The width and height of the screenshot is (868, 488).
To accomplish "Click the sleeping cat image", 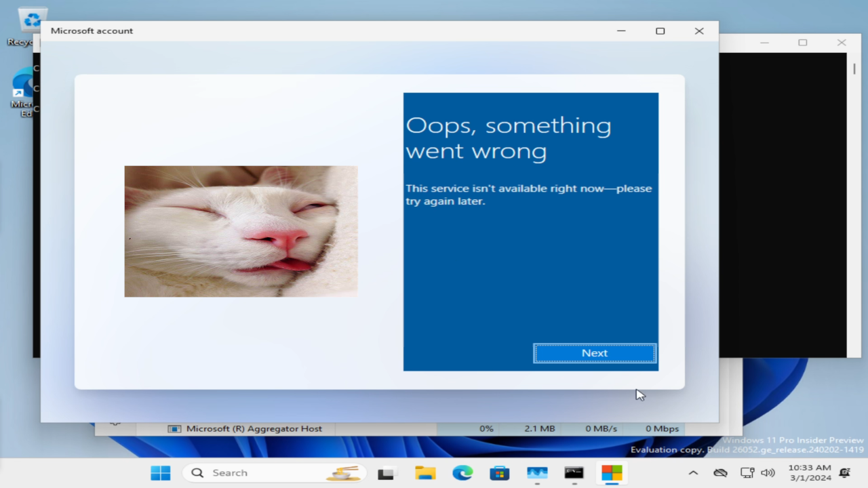I will (x=241, y=231).
